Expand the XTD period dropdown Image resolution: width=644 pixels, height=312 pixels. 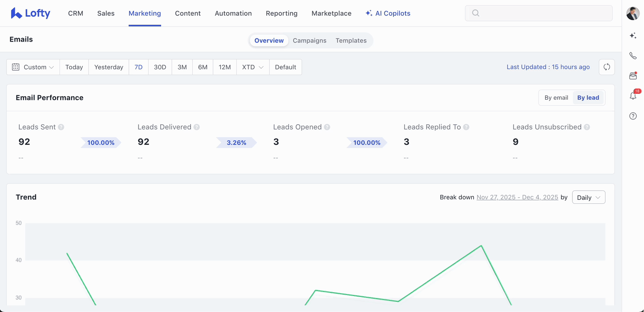[x=252, y=67]
